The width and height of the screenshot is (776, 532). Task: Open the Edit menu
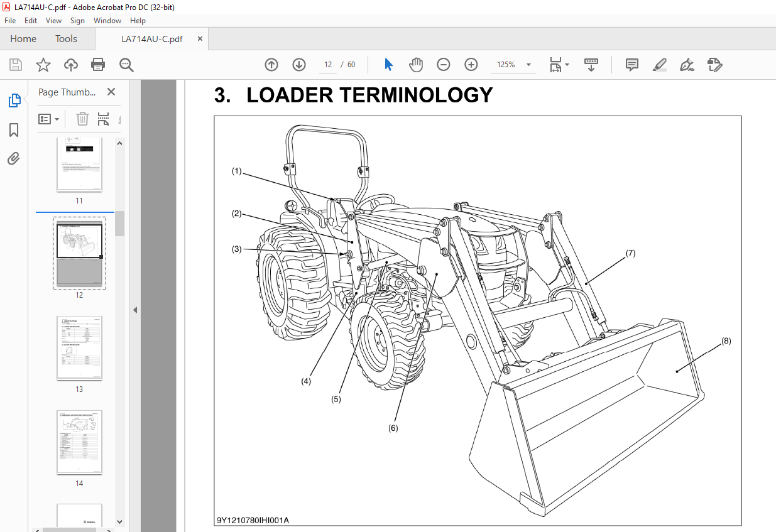[x=31, y=21]
